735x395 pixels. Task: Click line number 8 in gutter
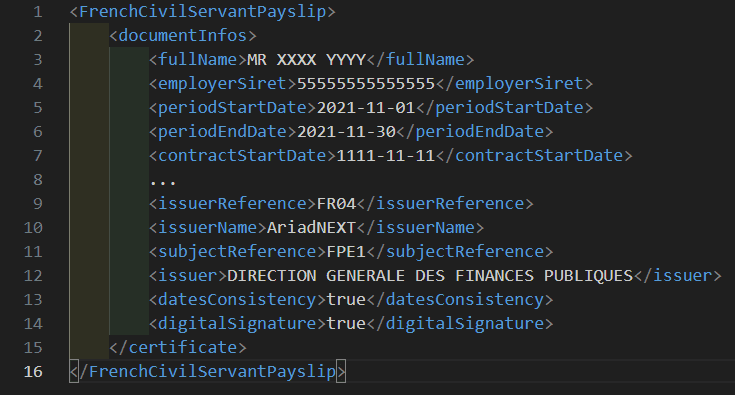(38, 180)
